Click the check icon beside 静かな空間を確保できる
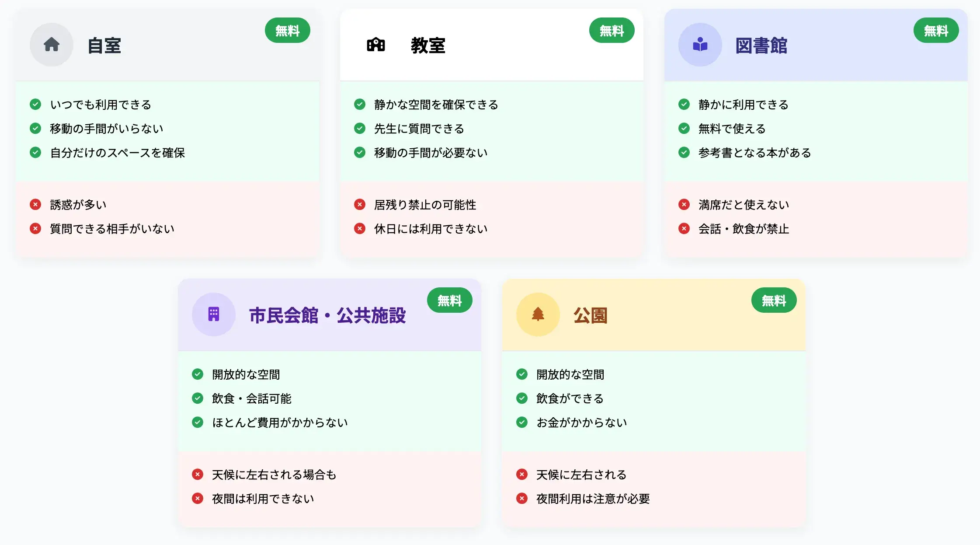 360,104
